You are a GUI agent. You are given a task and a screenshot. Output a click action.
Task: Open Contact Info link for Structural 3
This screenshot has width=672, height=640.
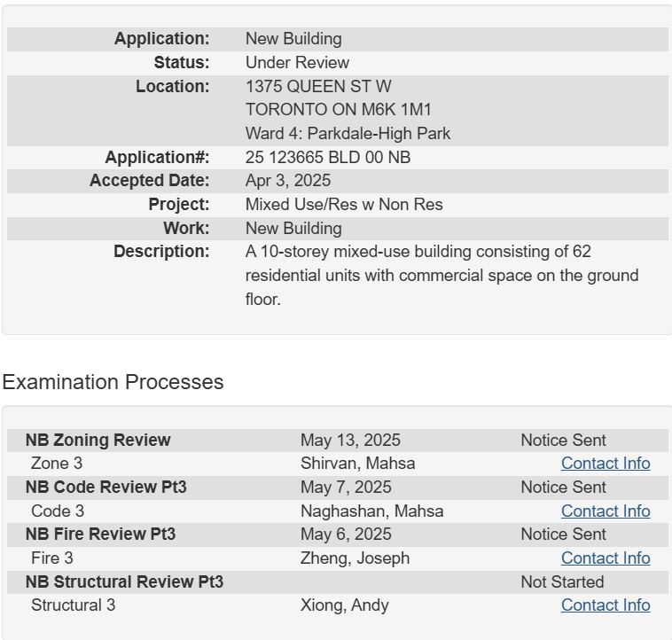tap(606, 605)
